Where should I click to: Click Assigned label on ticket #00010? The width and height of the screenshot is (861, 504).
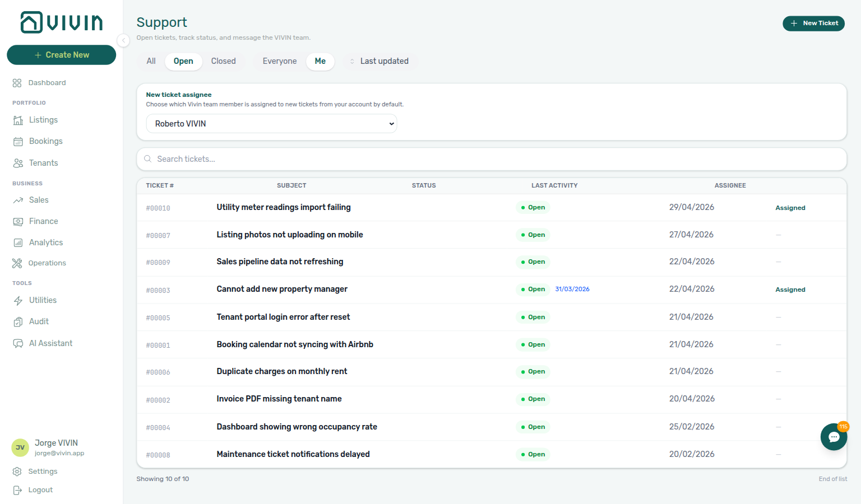point(790,208)
